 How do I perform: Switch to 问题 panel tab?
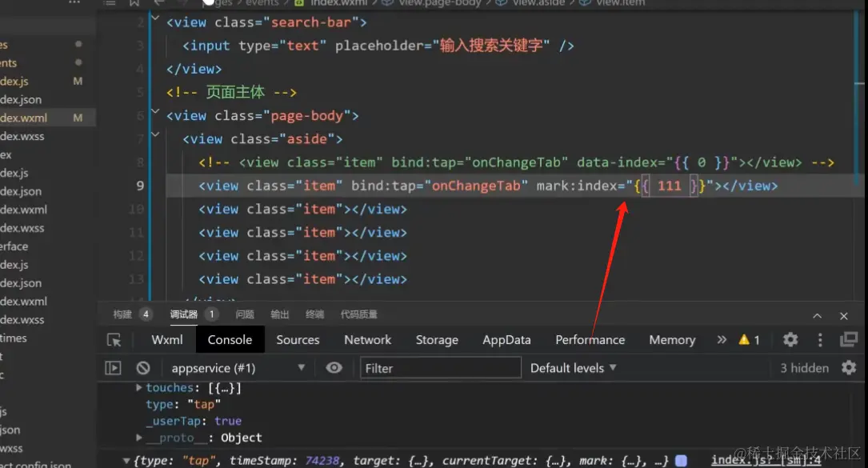pyautogui.click(x=245, y=314)
